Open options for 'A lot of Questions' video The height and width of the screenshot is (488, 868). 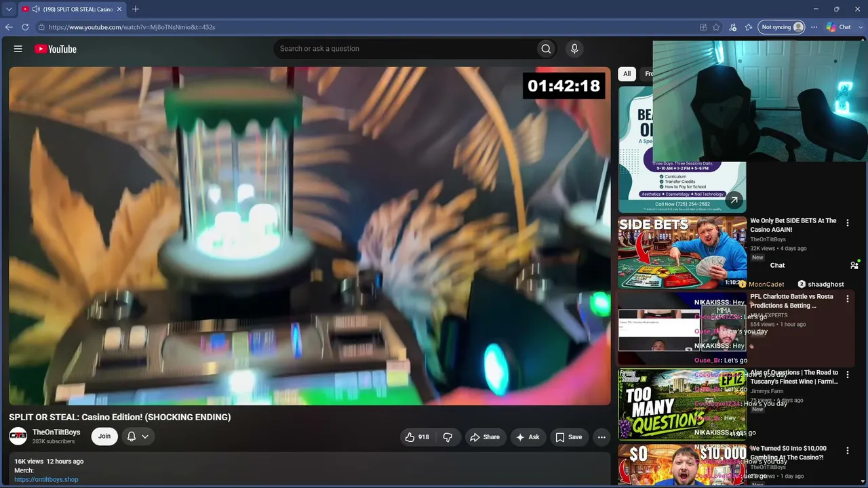pos(847,375)
